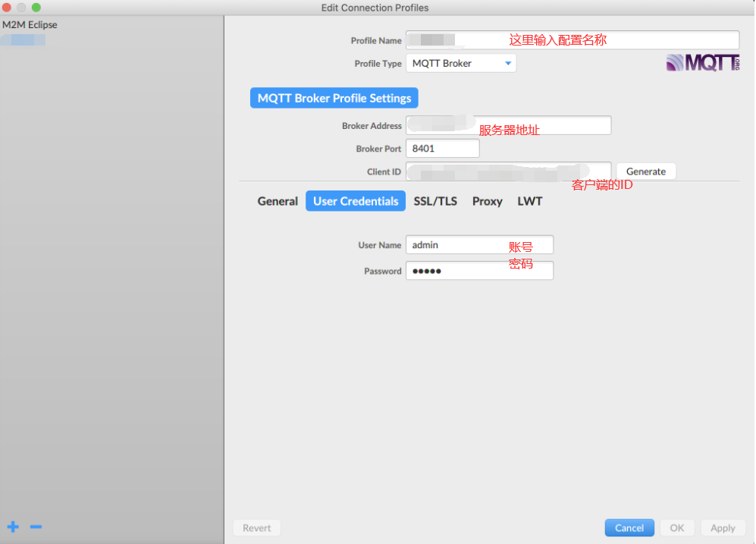Close the Edit Connection Profiles window

[7, 8]
